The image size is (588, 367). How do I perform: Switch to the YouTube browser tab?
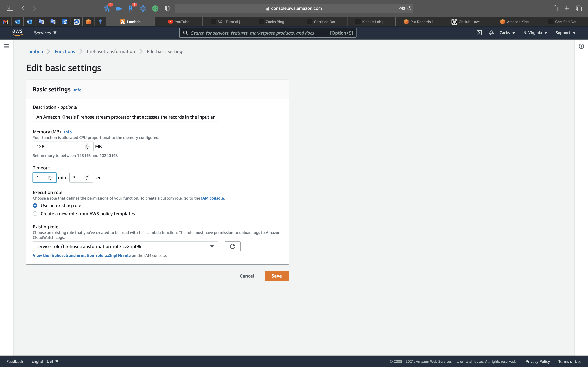(179, 22)
